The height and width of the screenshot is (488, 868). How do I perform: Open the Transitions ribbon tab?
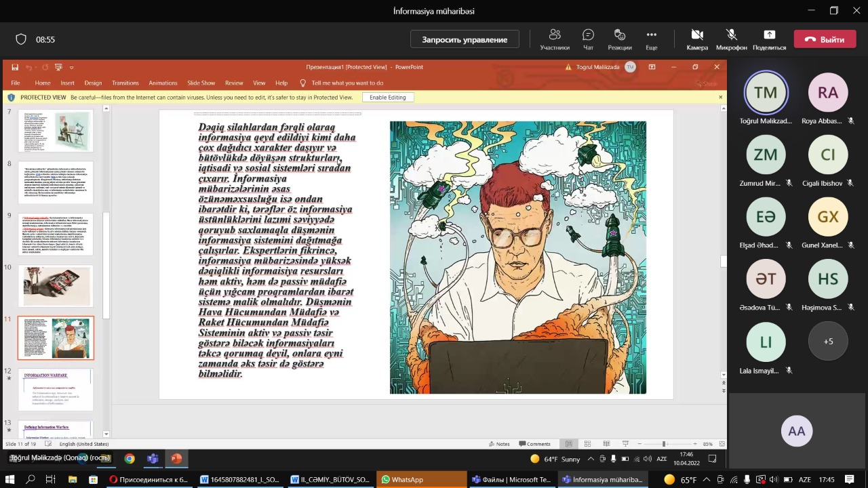pos(125,83)
